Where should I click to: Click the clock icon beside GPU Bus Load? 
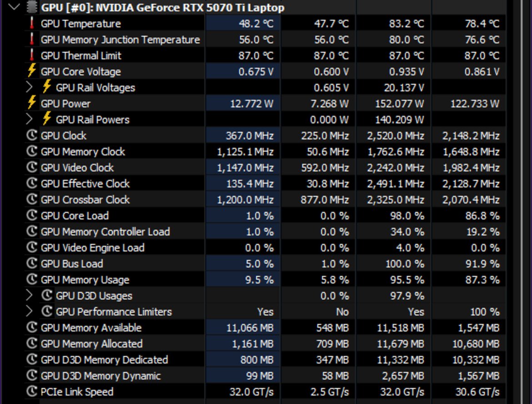tap(31, 263)
